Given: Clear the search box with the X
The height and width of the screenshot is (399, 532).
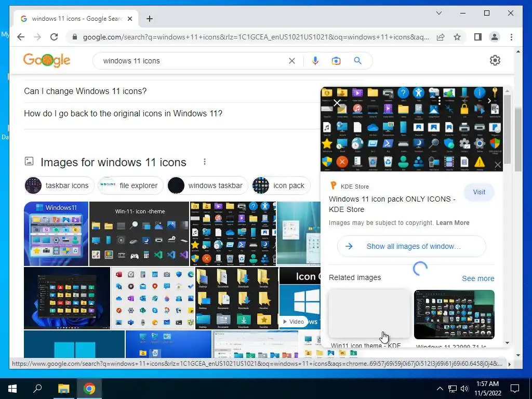Looking at the screenshot, I should pyautogui.click(x=292, y=61).
